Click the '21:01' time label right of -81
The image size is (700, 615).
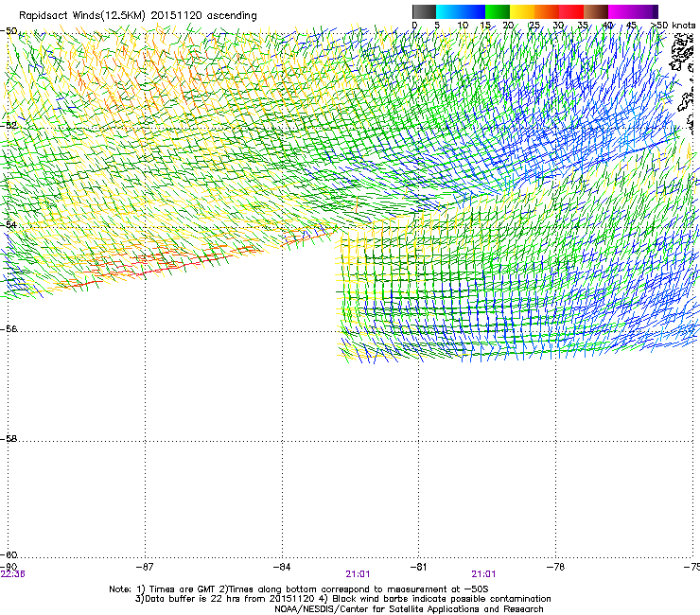[483, 574]
